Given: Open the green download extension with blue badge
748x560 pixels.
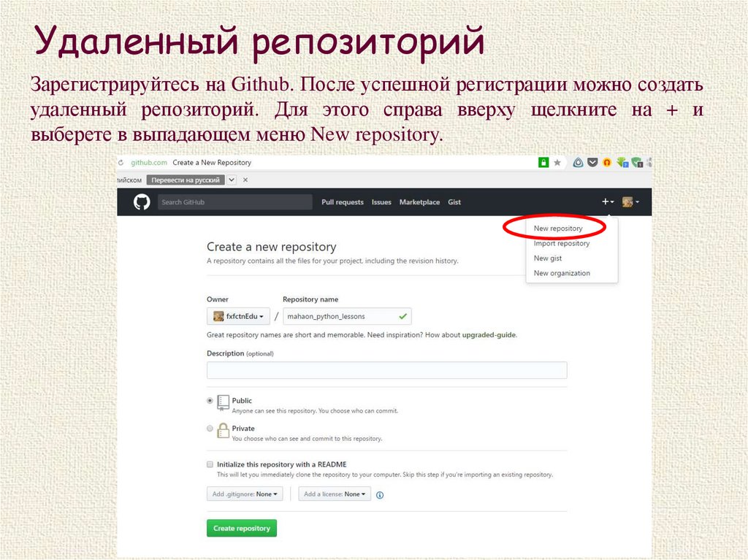Looking at the screenshot, I should 622,163.
